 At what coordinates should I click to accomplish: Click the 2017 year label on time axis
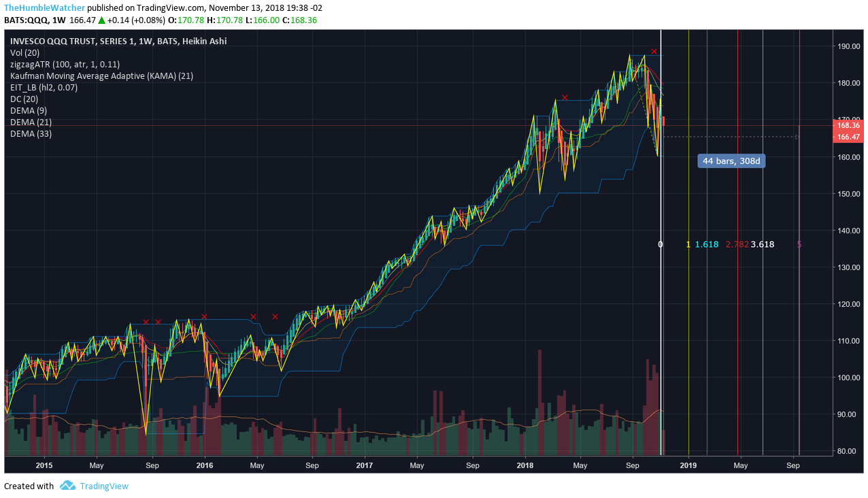(365, 466)
